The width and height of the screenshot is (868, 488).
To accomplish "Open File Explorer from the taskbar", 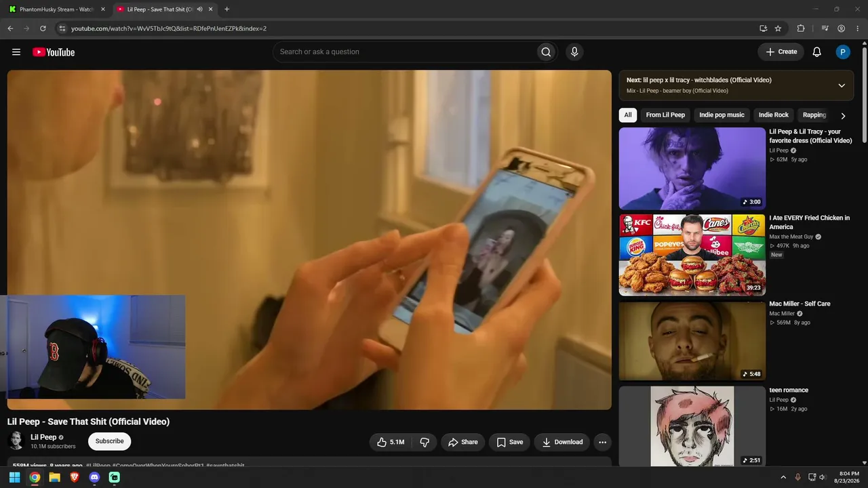I will [x=54, y=477].
